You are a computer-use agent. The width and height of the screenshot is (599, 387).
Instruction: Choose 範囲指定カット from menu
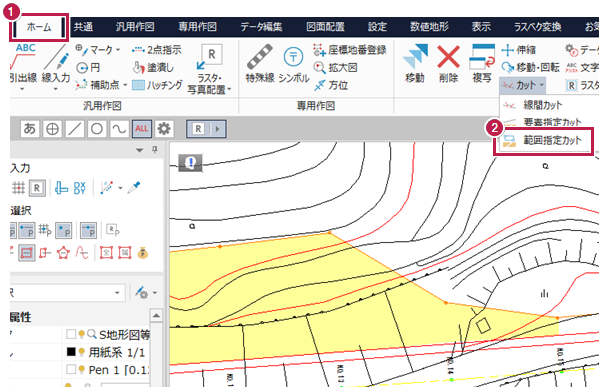(543, 141)
